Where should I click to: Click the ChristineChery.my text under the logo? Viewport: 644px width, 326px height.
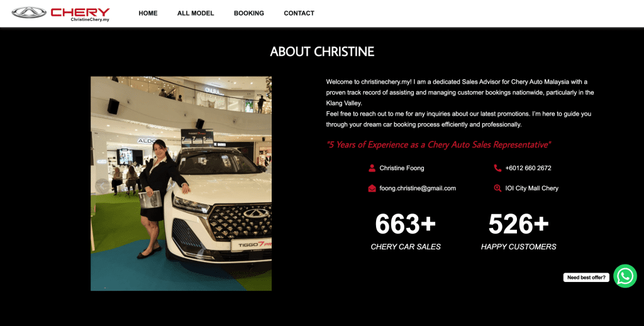click(x=90, y=19)
